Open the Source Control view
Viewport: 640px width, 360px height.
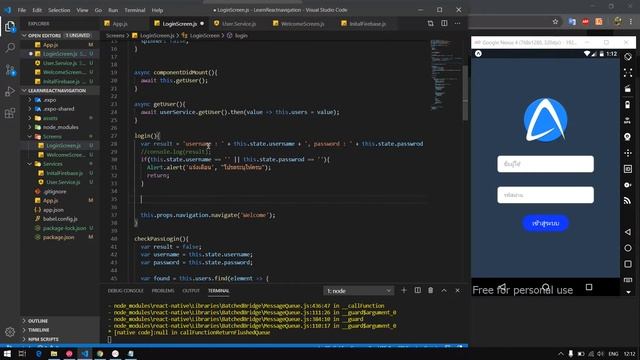(x=10, y=70)
